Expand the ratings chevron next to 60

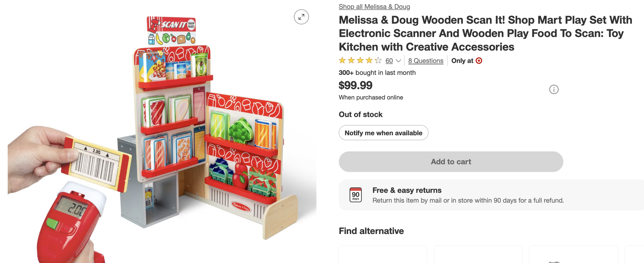click(x=398, y=61)
